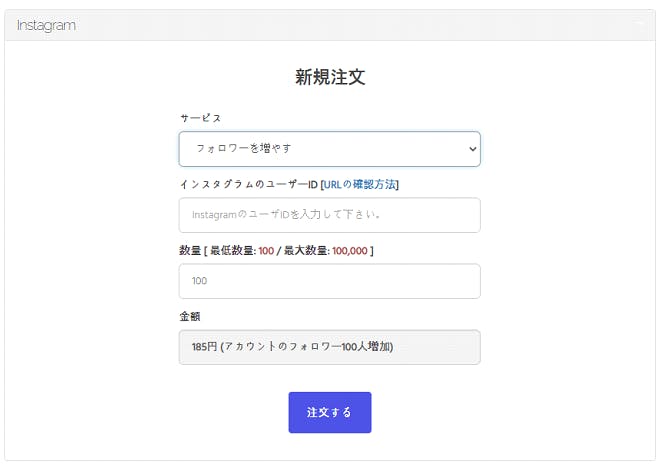
Task: Collapse the Instagram panel with minus icon
Action: (638, 25)
